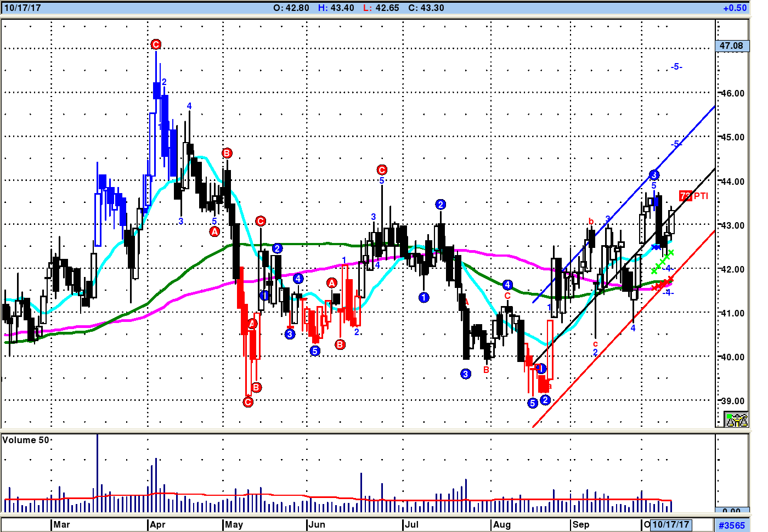The image size is (768, 532).
Task: Click the +0.50 change value in header
Action: 735,8
